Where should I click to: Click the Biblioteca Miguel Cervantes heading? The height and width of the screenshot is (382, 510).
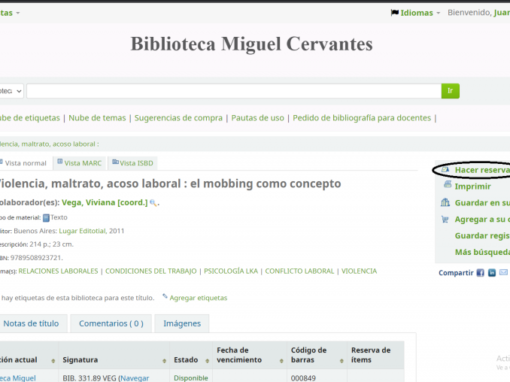252,44
